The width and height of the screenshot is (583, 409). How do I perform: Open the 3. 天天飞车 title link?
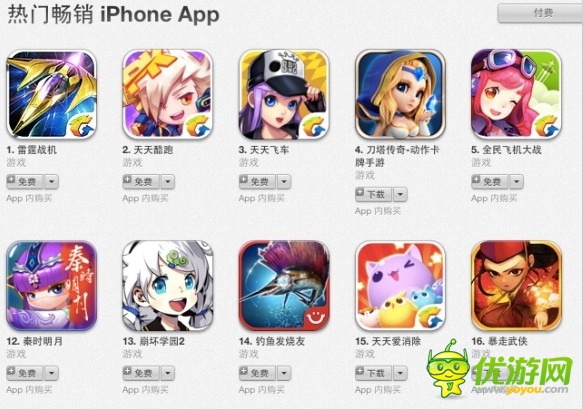coord(264,150)
